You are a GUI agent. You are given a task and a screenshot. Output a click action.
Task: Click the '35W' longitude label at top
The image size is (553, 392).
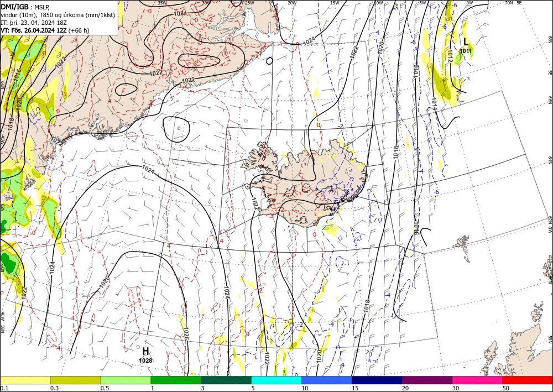pyautogui.click(x=162, y=3)
